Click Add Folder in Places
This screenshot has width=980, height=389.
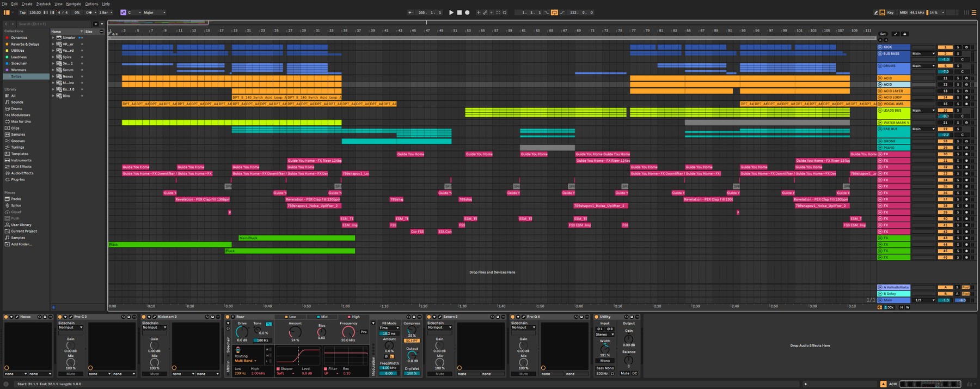tap(18, 244)
